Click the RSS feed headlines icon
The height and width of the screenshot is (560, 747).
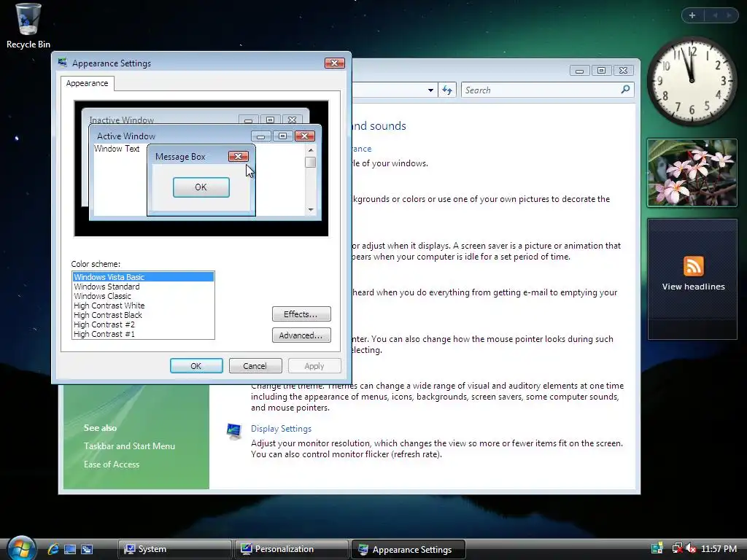tap(693, 266)
